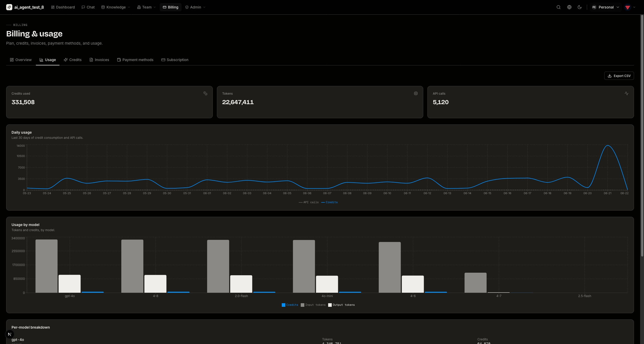Click the 2.0-flash axis label
644x344 pixels.
tap(241, 296)
